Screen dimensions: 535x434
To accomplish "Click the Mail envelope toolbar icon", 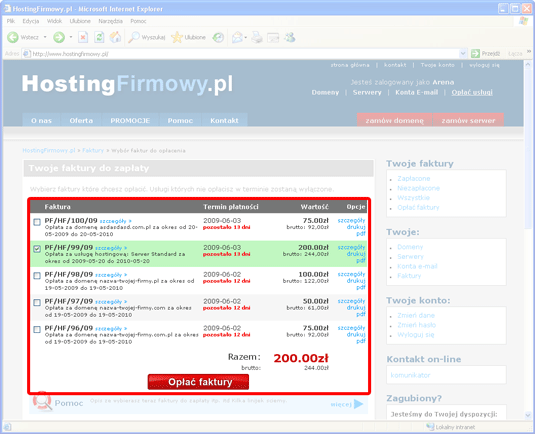I will point(237,37).
